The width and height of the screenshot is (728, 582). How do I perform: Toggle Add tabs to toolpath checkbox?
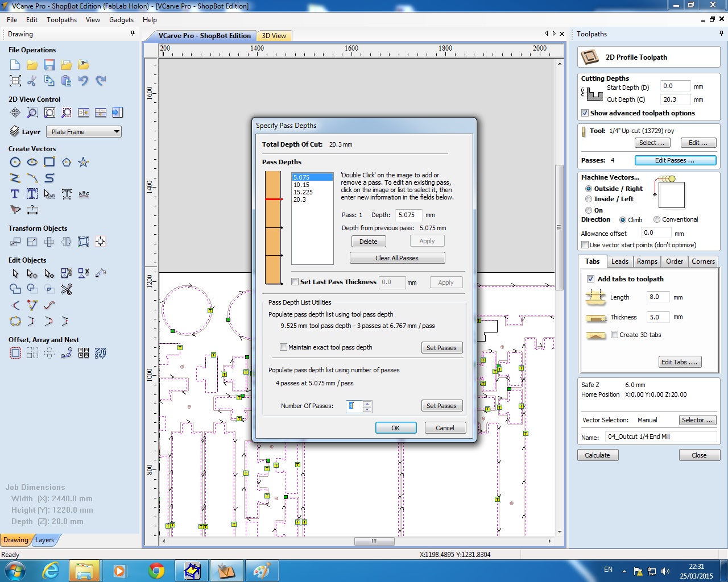[x=590, y=279]
